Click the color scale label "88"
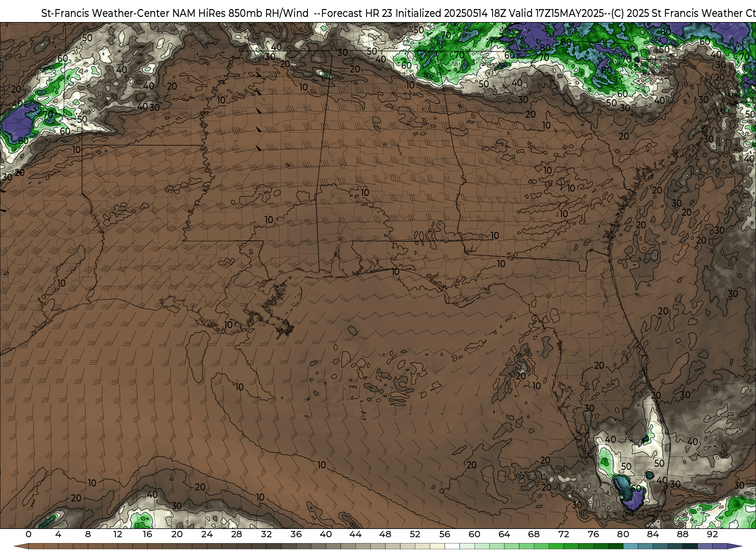 [682, 534]
